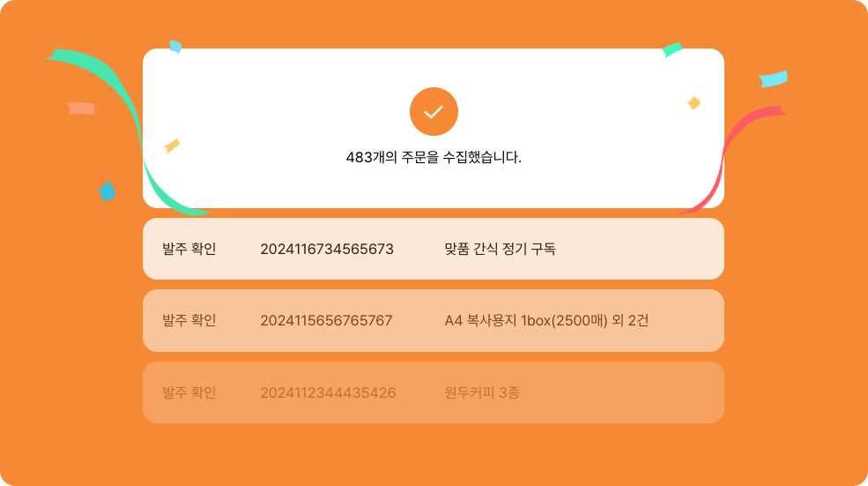Click 발주 확인 on the first order row
Viewport: 868px width, 486px height.
pos(189,249)
